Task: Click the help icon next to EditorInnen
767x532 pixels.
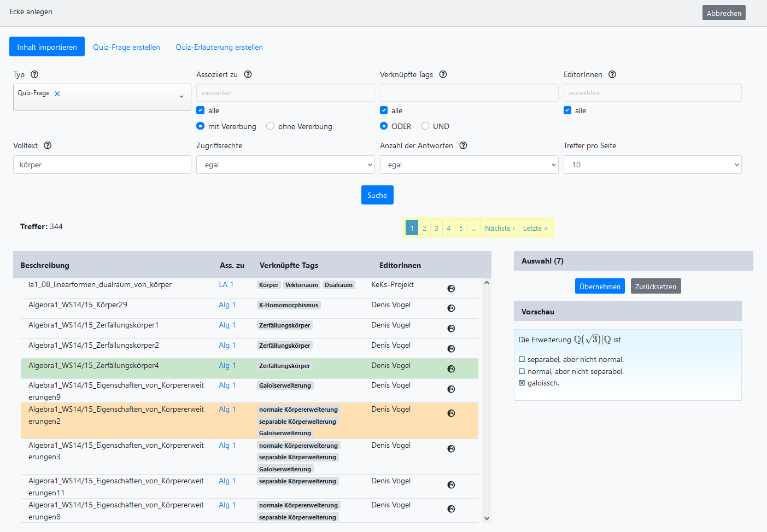Action: [612, 74]
